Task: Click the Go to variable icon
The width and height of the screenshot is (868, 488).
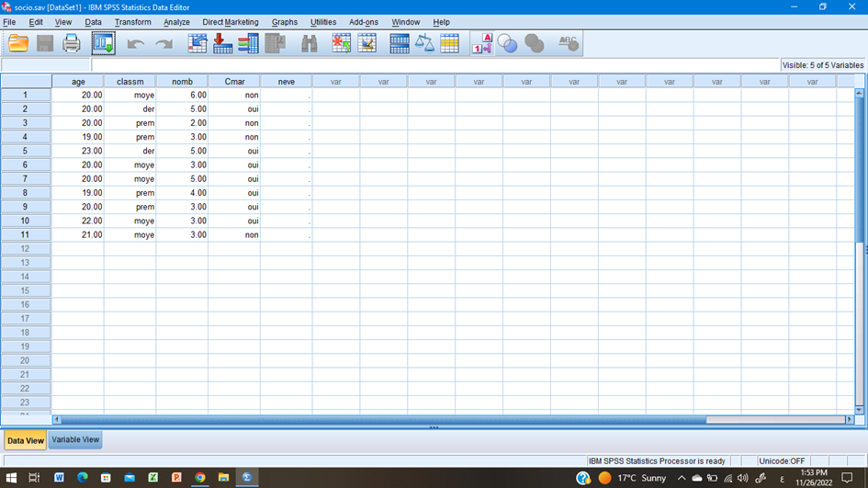Action: pyautogui.click(x=222, y=43)
